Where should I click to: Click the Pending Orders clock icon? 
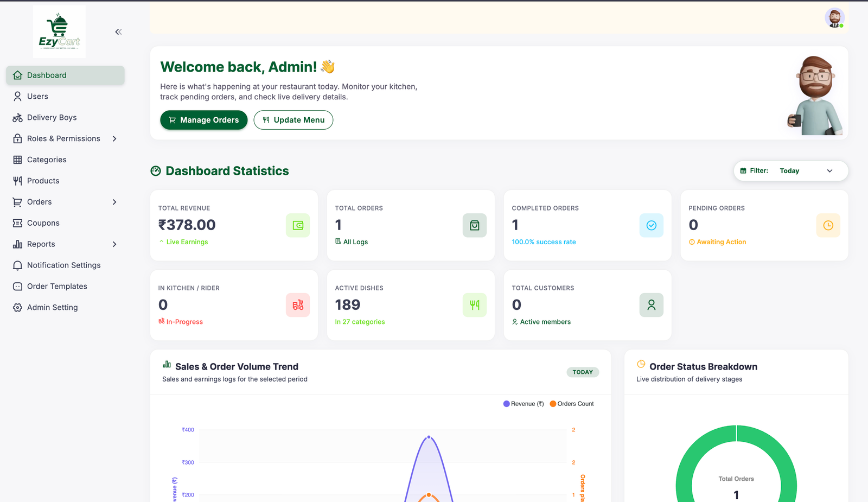coord(828,225)
